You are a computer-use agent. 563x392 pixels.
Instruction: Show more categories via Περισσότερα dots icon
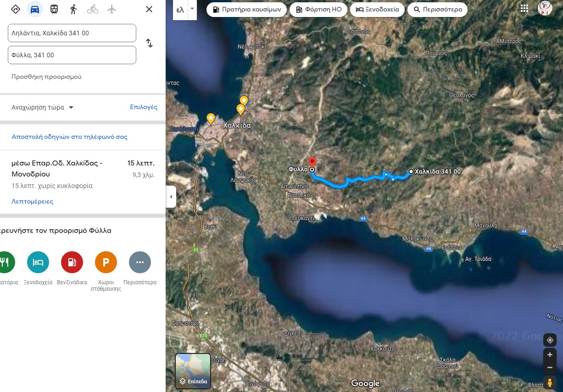[140, 262]
